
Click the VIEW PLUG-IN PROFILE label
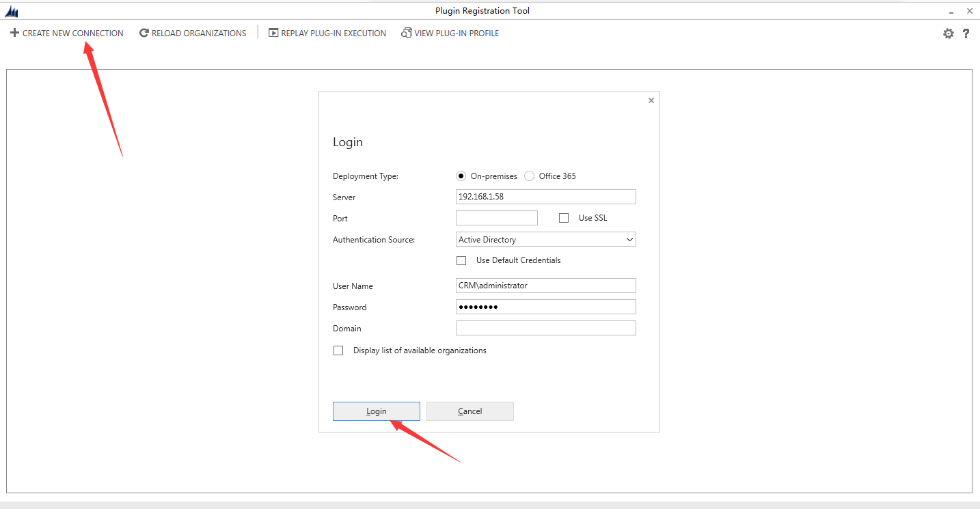457,33
